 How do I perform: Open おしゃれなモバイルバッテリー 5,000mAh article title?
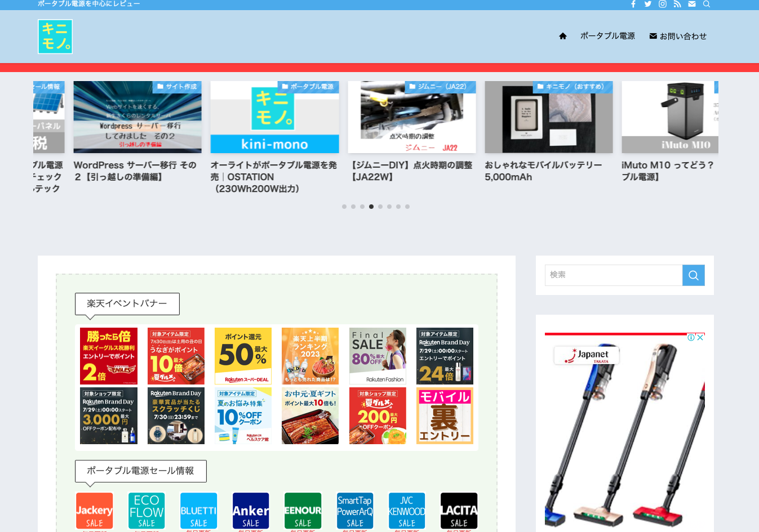543,171
